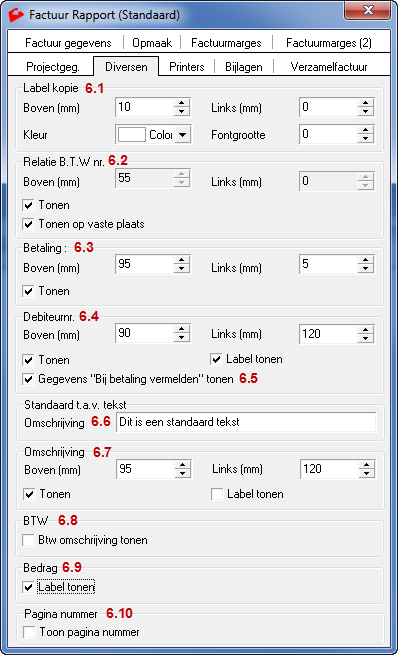Click the white Kleur color swatch

click(x=132, y=135)
